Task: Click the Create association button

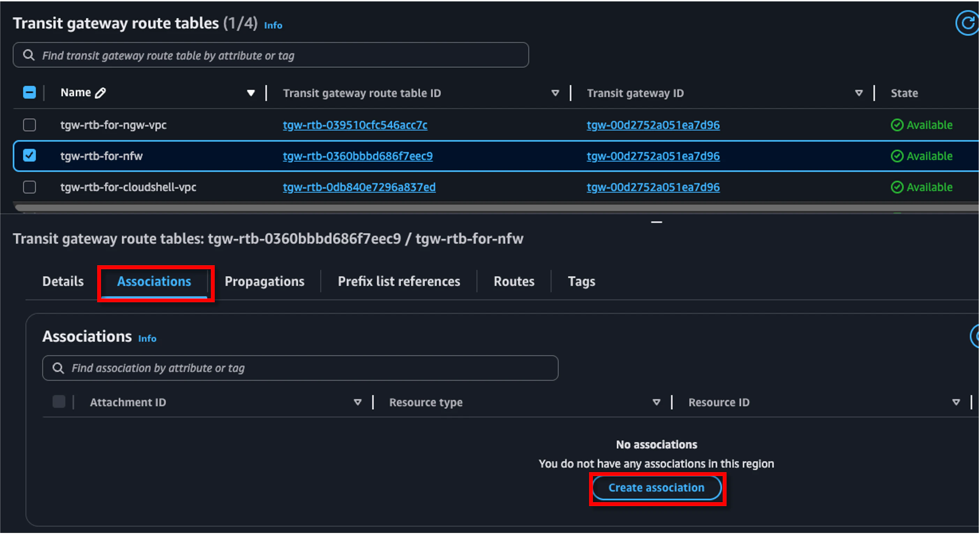Action: click(657, 488)
